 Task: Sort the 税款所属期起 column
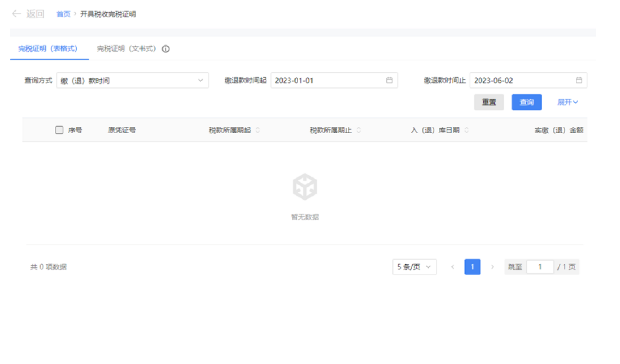[x=258, y=130]
